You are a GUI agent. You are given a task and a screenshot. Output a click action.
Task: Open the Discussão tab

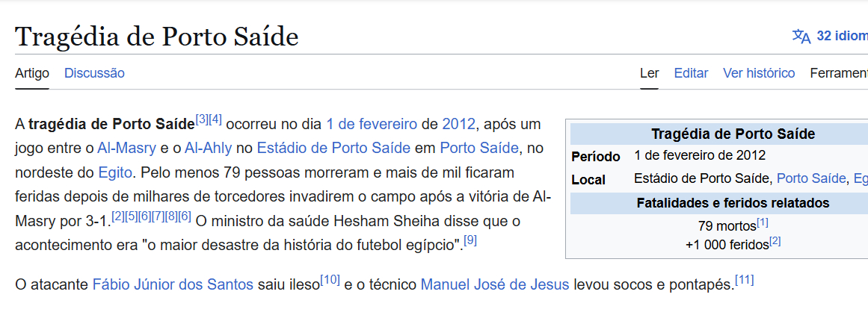[94, 73]
